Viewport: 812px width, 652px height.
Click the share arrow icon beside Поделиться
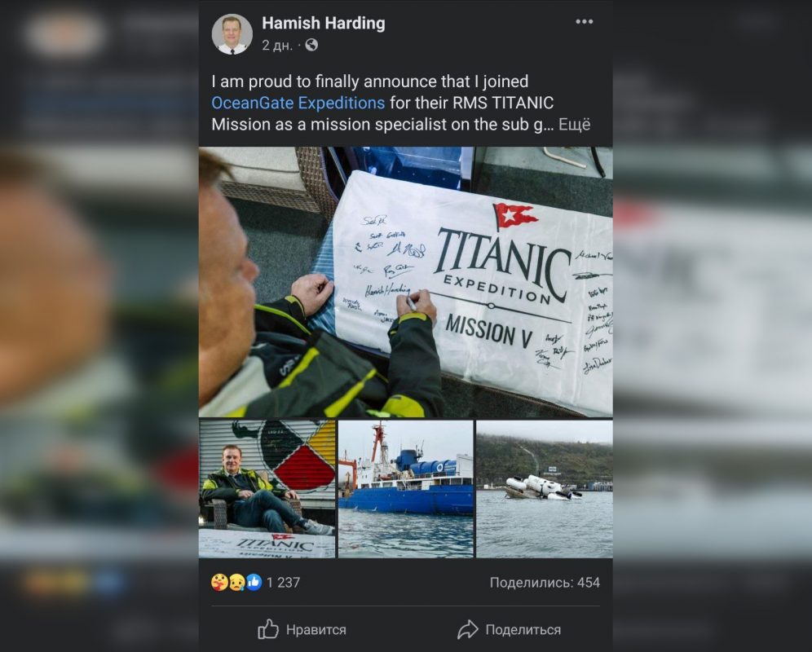point(468,629)
